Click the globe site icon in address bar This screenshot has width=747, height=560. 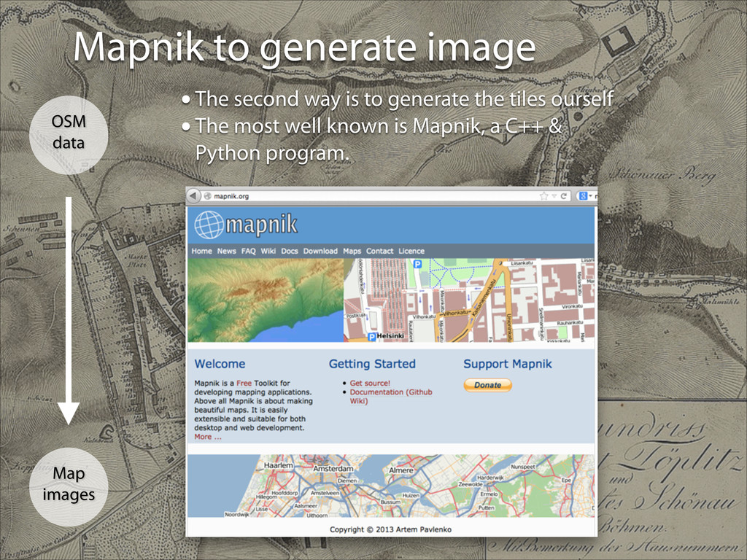click(x=207, y=196)
